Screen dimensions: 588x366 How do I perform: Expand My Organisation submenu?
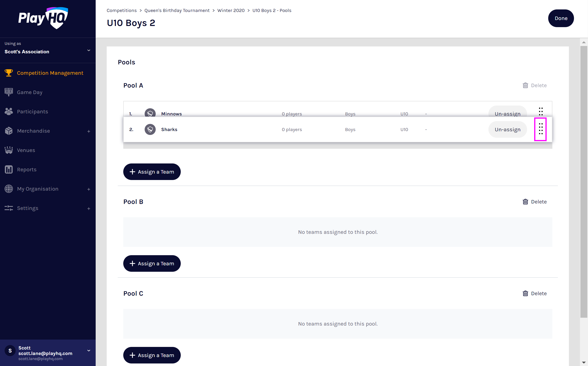(x=89, y=189)
